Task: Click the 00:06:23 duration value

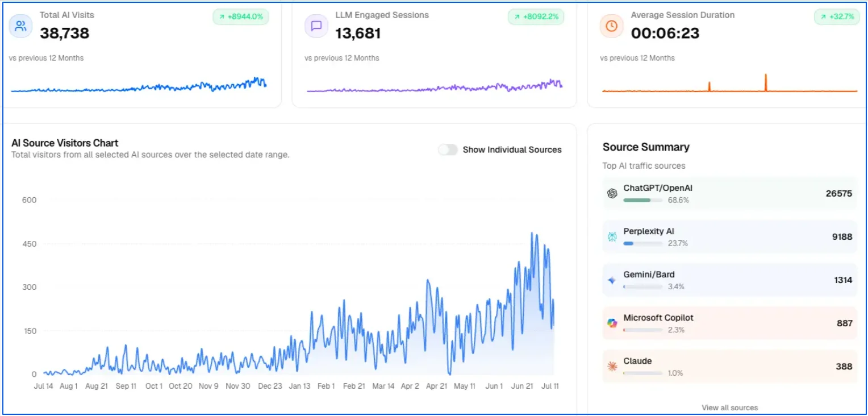Action: click(665, 33)
